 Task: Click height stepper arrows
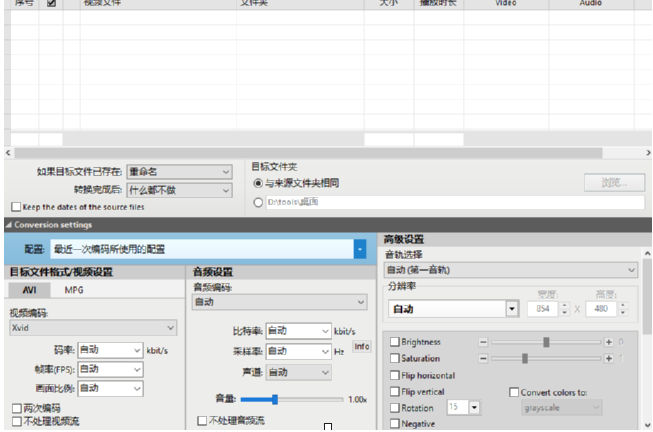click(623, 309)
